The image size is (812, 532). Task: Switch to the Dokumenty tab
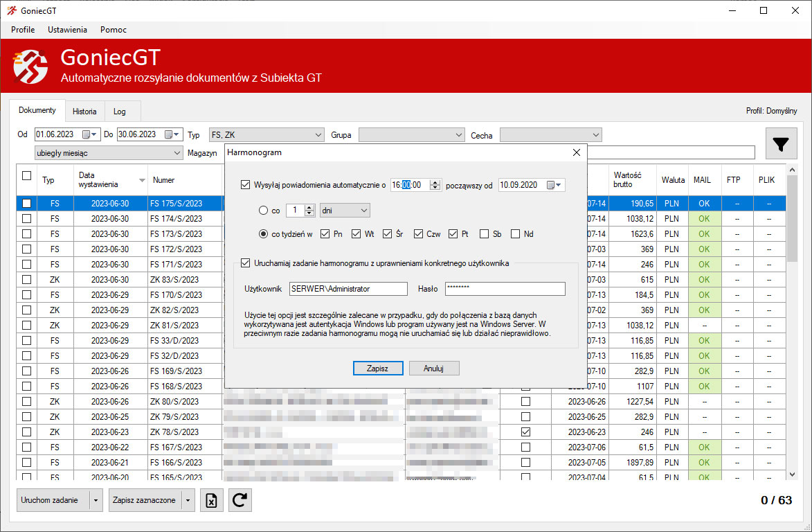pos(37,110)
